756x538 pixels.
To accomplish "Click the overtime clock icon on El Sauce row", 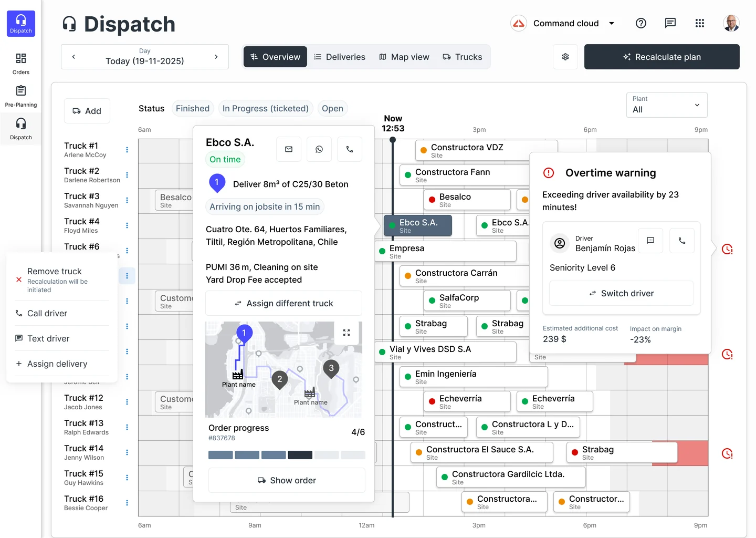I will point(727,453).
